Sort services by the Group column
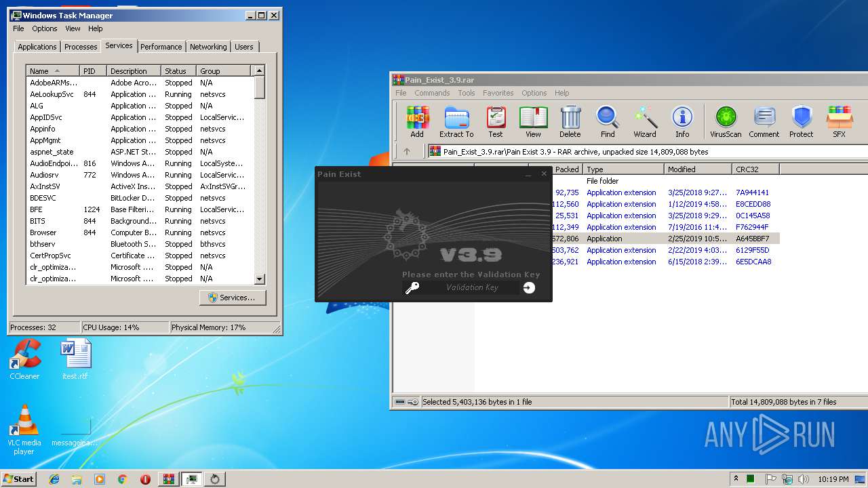The width and height of the screenshot is (868, 488). point(224,71)
